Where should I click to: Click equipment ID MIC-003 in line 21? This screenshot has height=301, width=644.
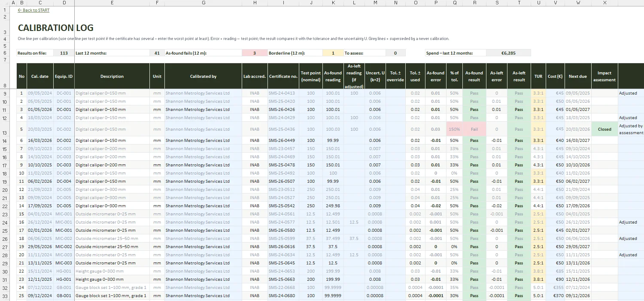point(64,263)
